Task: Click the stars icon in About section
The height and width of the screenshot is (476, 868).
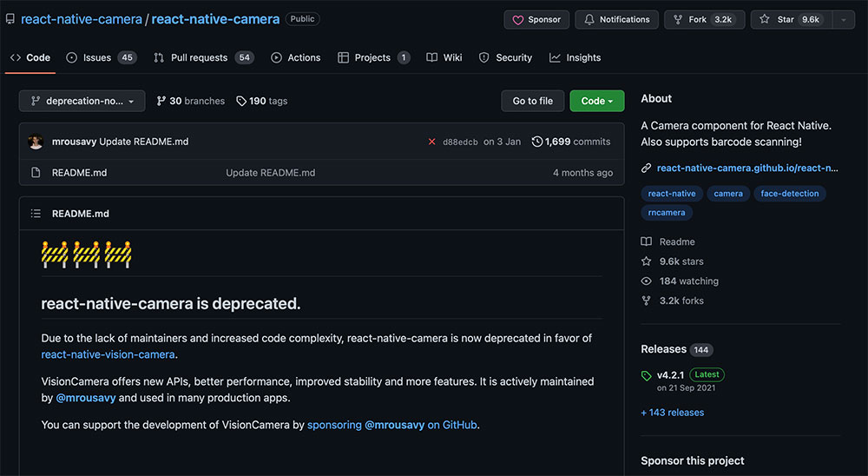Action: coord(646,261)
